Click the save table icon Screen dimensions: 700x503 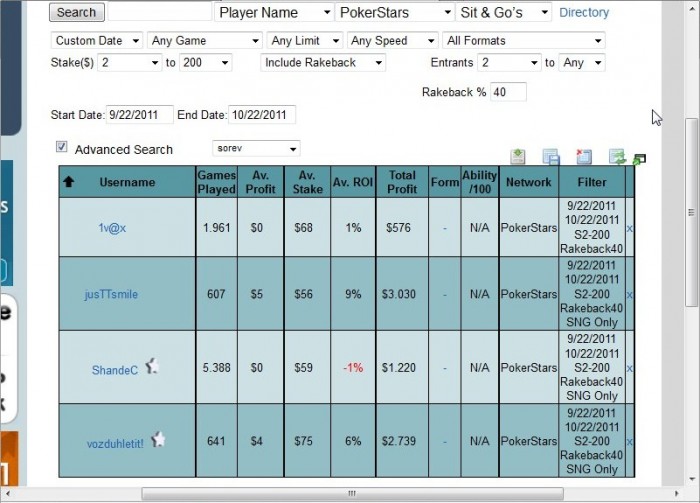click(x=551, y=157)
